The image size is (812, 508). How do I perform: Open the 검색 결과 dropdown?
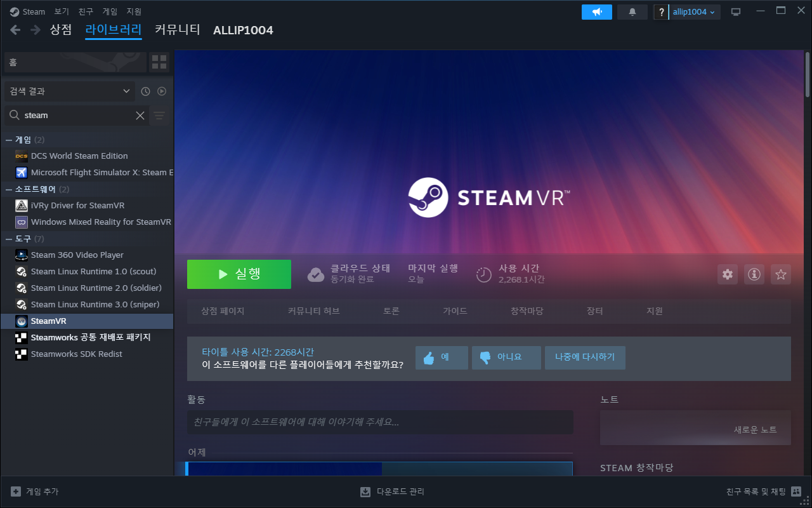pos(69,91)
